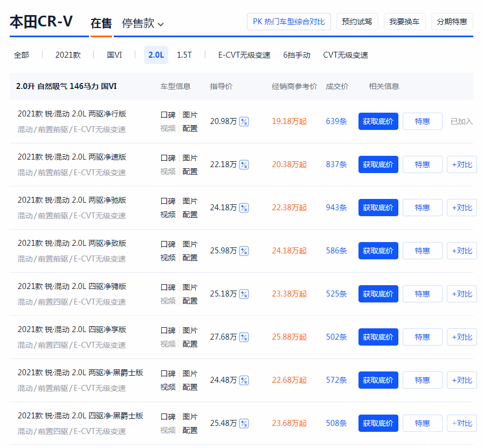View 943条 transaction prices
The width and height of the screenshot is (483, 448).
point(336,208)
